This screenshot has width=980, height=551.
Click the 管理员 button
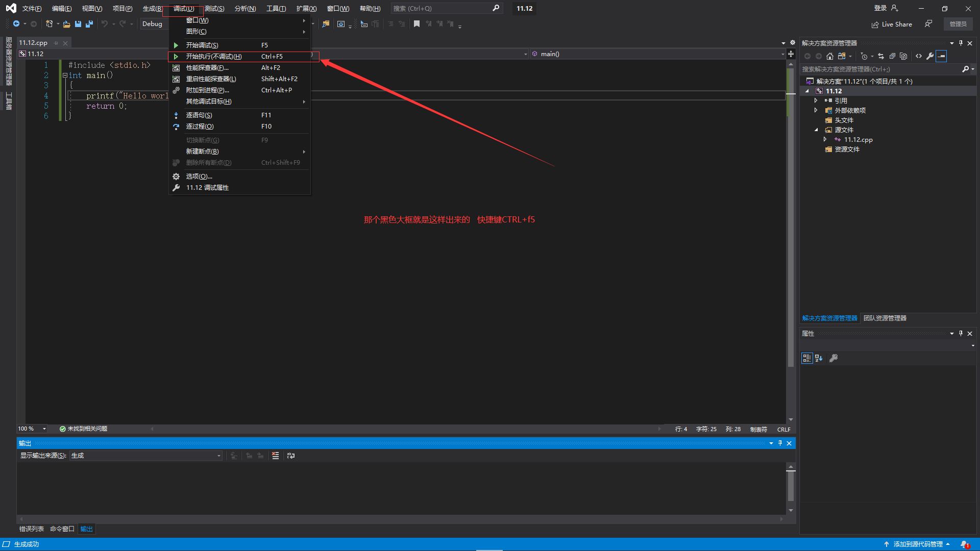[958, 24]
